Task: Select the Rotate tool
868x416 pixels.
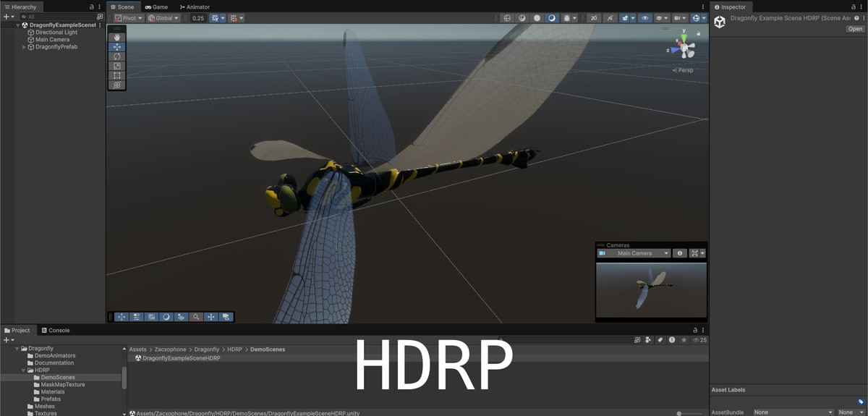Action: click(x=117, y=56)
